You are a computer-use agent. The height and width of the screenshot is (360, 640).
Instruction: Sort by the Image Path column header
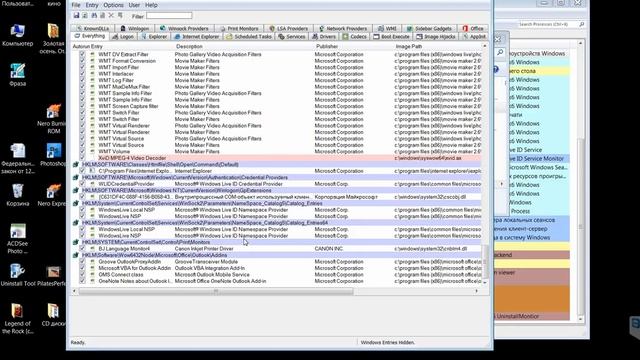(x=438, y=47)
